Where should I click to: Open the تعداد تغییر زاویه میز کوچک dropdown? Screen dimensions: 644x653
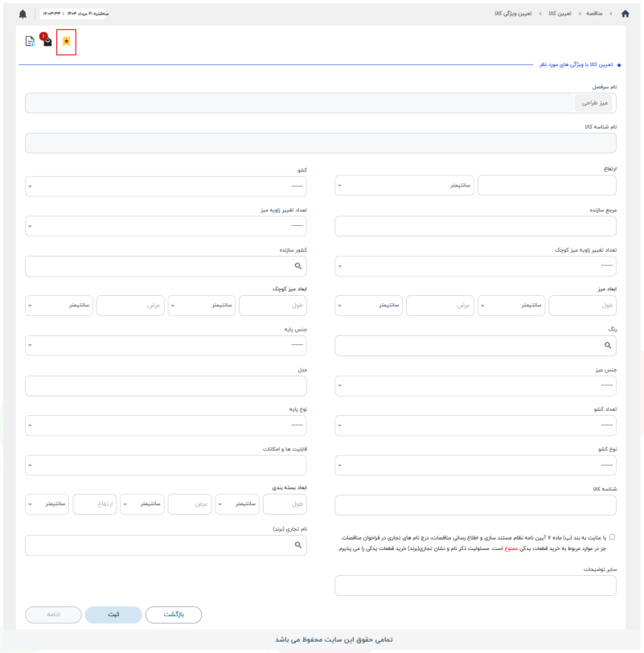coord(475,266)
